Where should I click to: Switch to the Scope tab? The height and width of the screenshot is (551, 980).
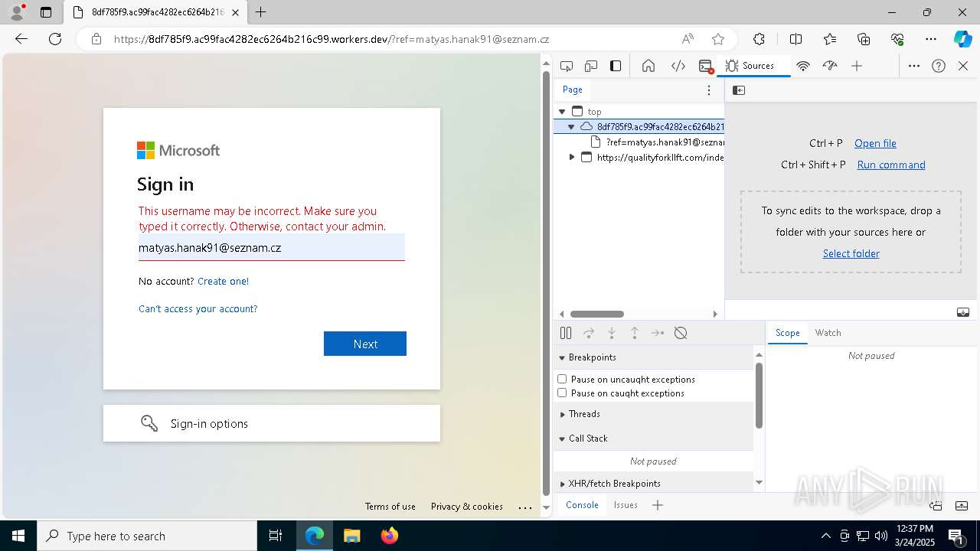[787, 333]
